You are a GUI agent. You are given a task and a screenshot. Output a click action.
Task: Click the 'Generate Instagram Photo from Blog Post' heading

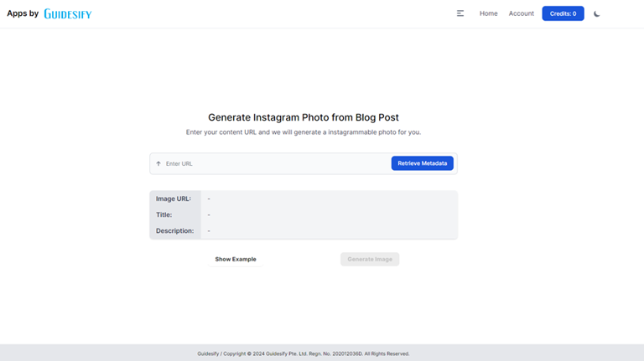[304, 118]
